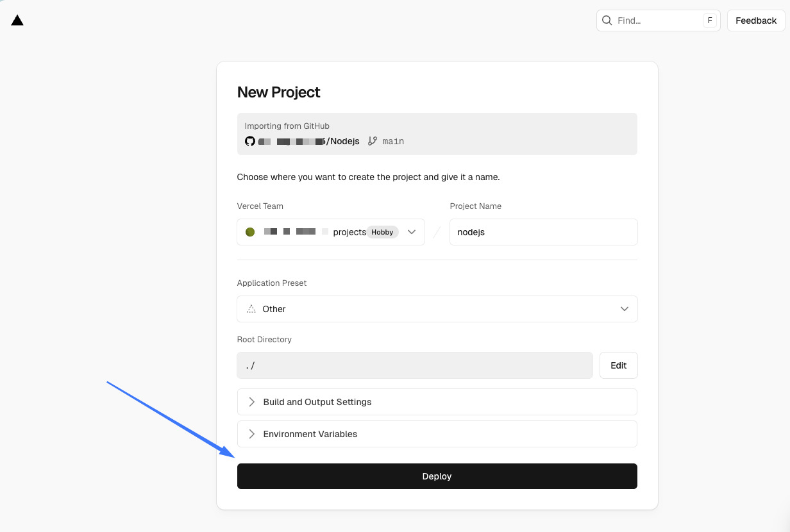
Task: Click the magnifier icon in the Find box
Action: pyautogui.click(x=607, y=21)
